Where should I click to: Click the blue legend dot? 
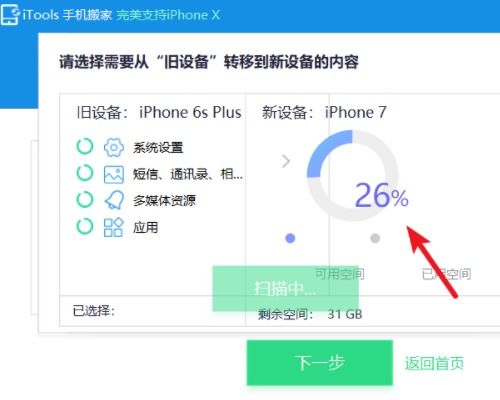point(290,238)
